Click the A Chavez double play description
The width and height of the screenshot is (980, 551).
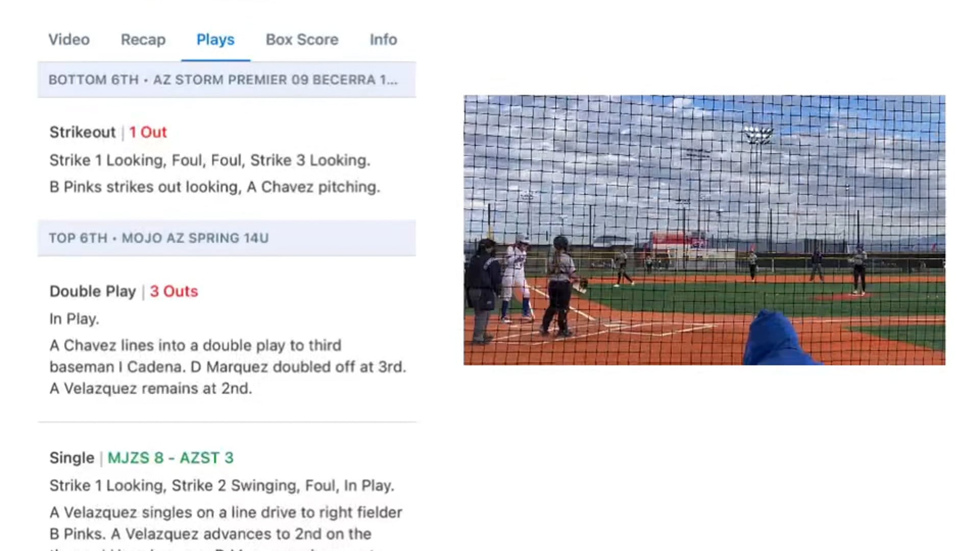pyautogui.click(x=228, y=367)
